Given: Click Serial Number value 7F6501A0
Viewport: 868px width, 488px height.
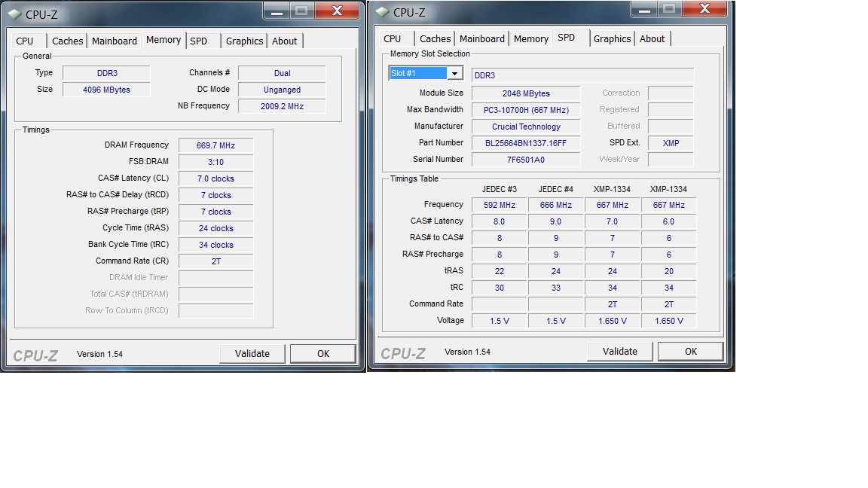Looking at the screenshot, I should 526,160.
